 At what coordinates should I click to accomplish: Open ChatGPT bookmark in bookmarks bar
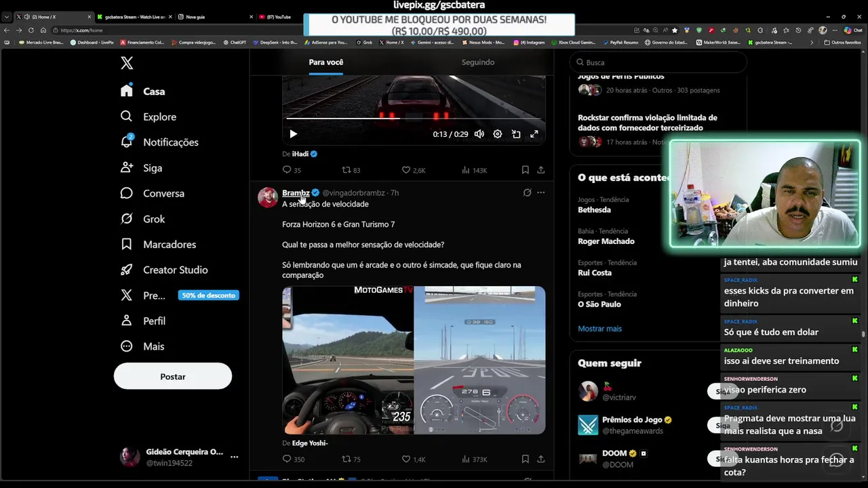(x=235, y=42)
